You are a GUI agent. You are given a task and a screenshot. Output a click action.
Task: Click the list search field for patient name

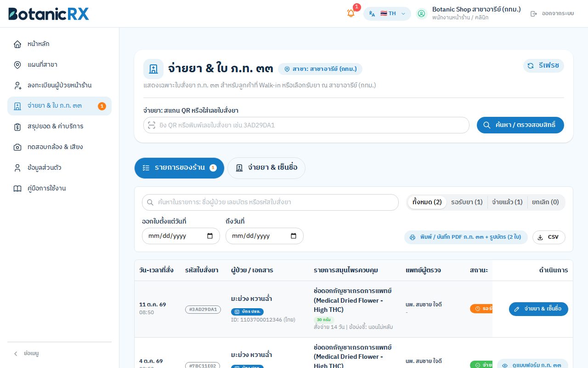(270, 202)
